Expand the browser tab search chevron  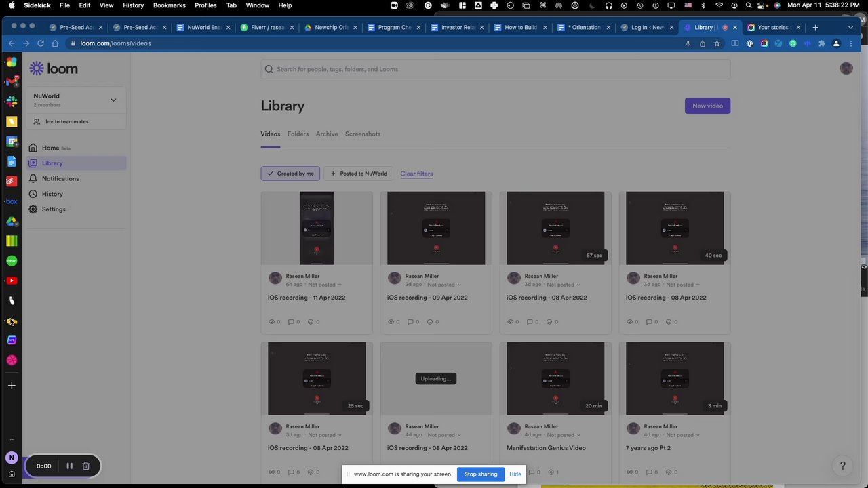pos(850,27)
